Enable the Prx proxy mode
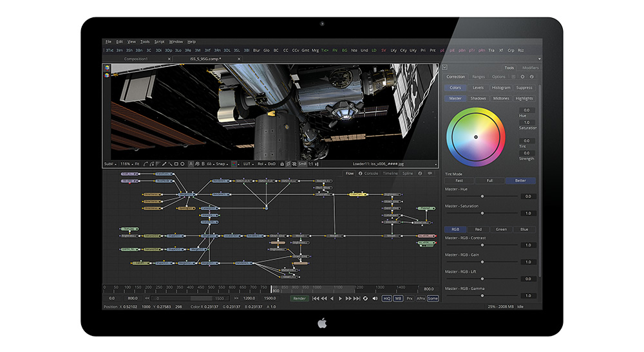The width and height of the screenshot is (644, 352). pos(410,298)
